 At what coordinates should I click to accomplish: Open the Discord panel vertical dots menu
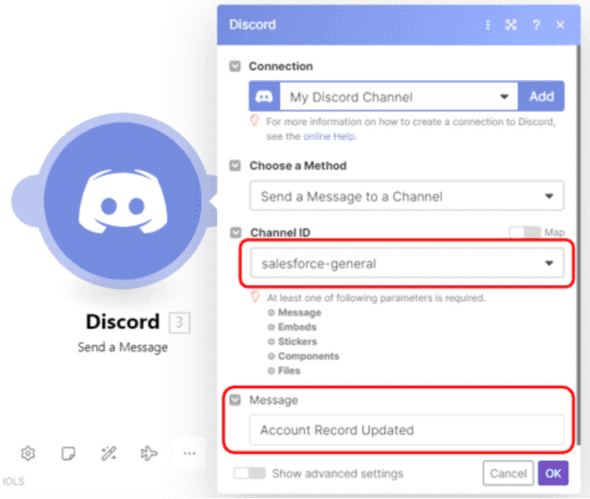(488, 25)
